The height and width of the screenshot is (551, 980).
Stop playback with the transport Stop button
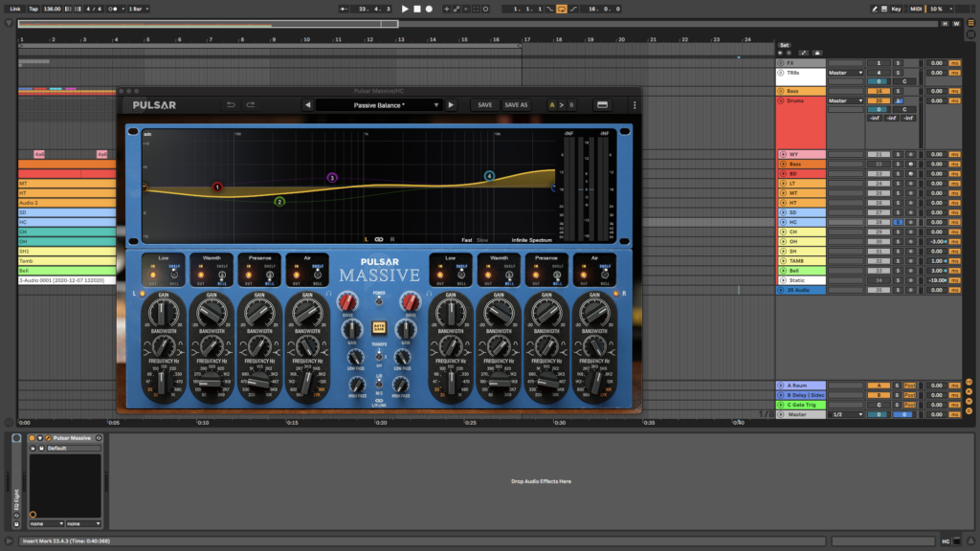417,9
